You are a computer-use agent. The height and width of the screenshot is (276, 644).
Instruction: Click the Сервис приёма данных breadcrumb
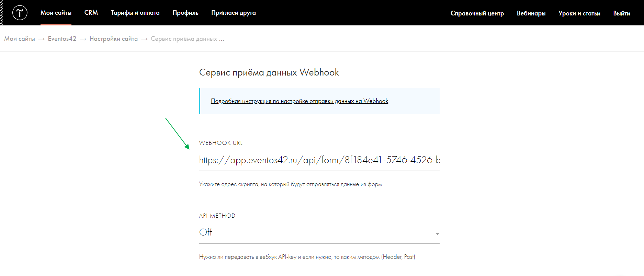(187, 39)
